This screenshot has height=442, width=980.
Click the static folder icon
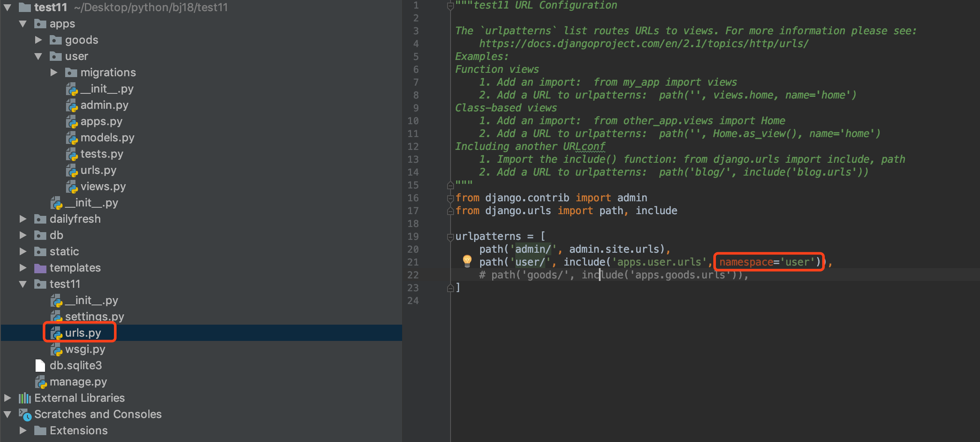click(40, 251)
